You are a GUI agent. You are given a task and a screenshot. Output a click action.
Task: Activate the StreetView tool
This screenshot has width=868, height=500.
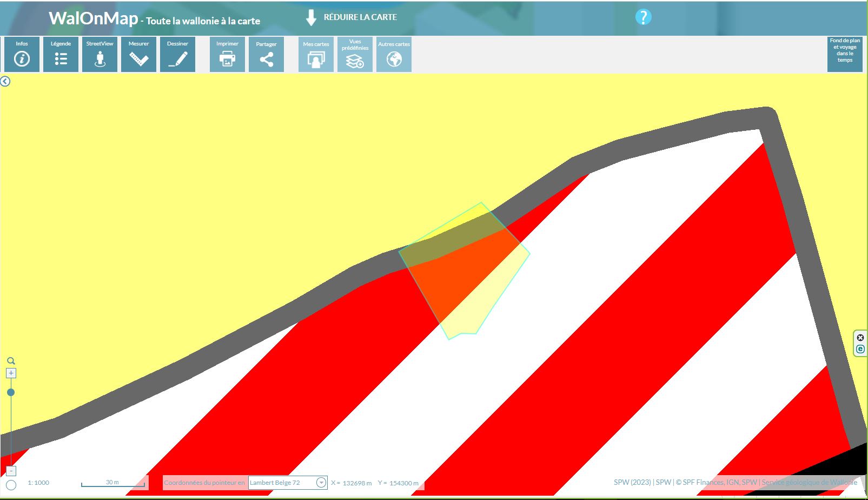pos(100,54)
